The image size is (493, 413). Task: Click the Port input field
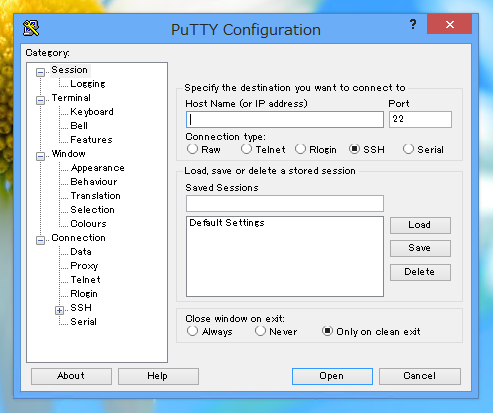(x=420, y=119)
